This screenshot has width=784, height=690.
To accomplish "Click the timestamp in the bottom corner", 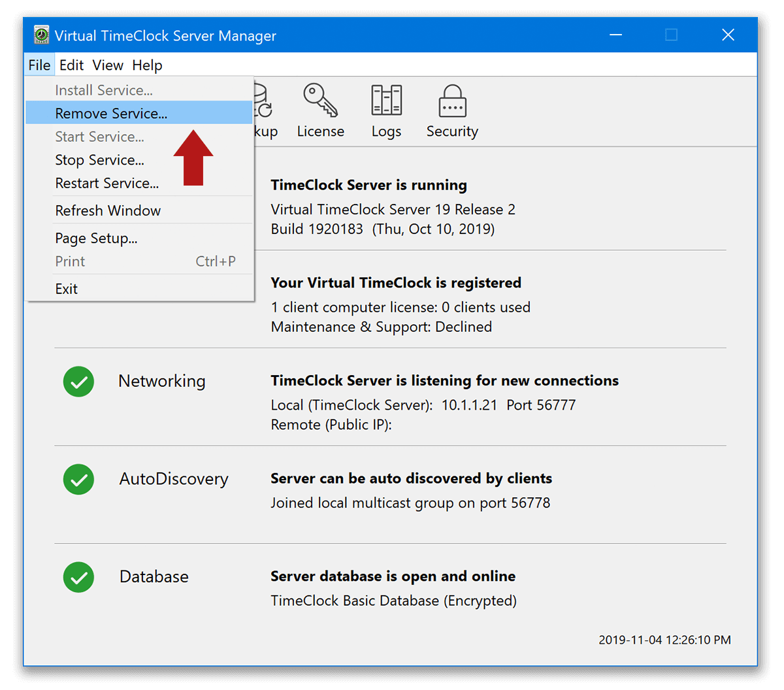I will point(664,640).
